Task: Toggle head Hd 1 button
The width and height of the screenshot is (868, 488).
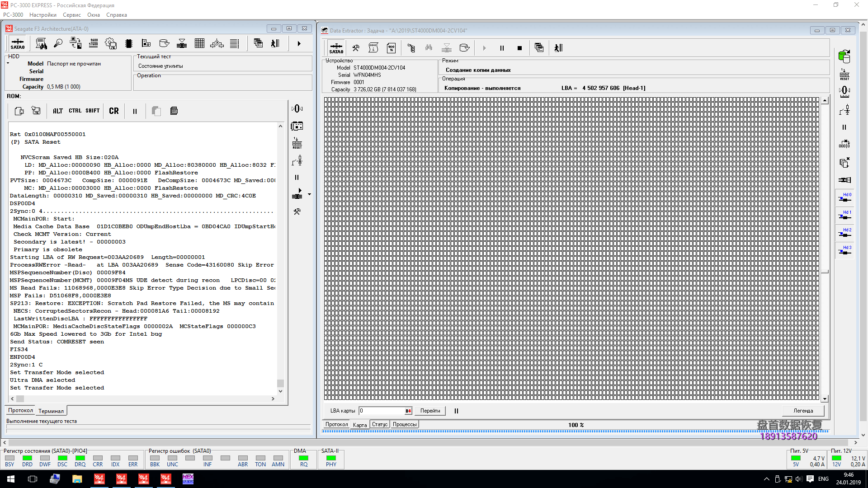Action: 844,215
